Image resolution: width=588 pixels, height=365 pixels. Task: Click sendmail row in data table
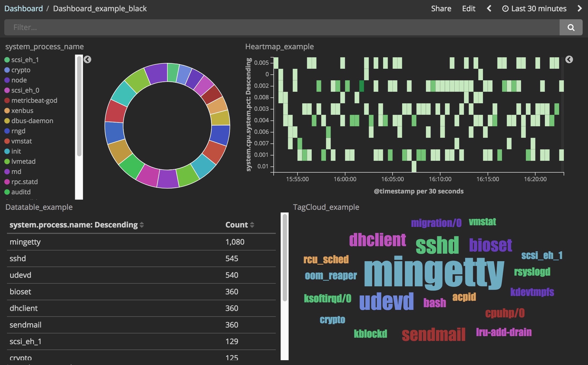[141, 325]
